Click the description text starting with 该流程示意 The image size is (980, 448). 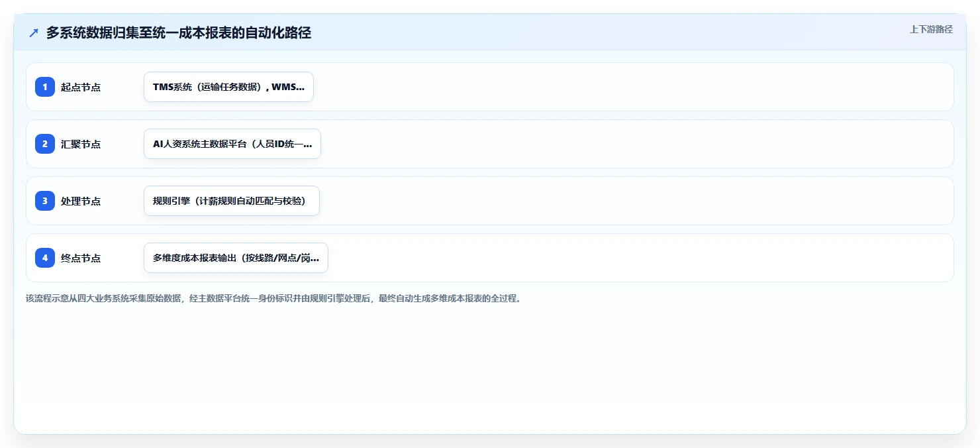[x=273, y=298]
